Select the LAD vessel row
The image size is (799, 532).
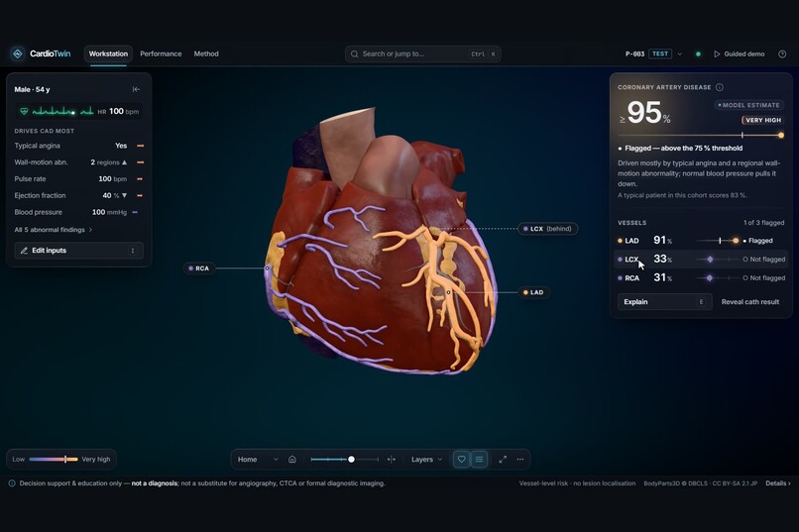click(x=701, y=241)
